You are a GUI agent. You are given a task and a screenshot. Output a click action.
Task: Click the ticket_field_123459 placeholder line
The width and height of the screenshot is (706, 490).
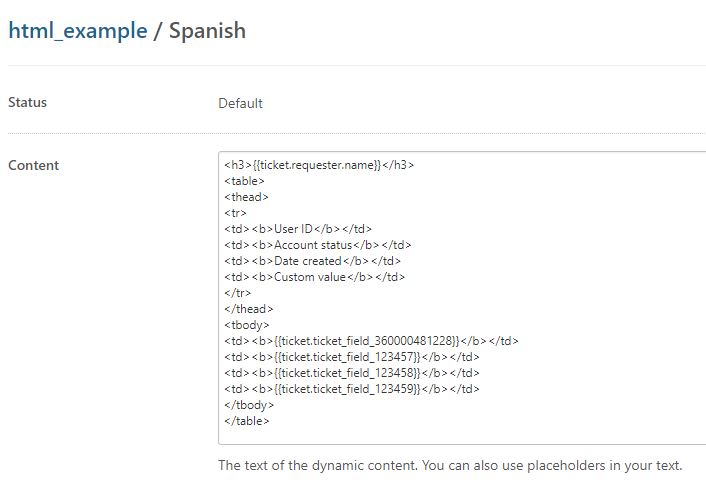pos(352,389)
